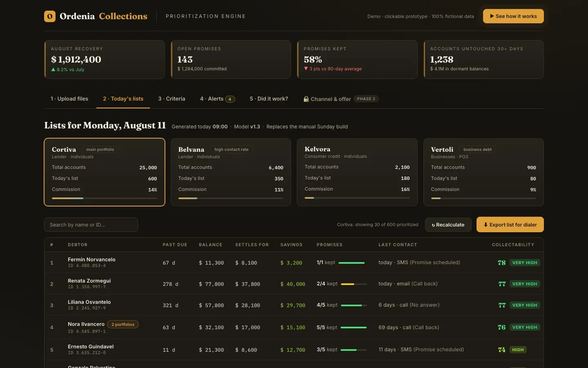The image size is (588, 368).
Task: Open debtor Fermín Norvancelo
Action: [x=91, y=260]
